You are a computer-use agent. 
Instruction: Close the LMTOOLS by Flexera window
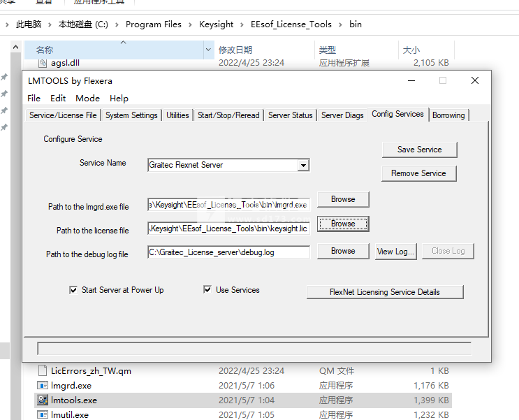pos(475,80)
